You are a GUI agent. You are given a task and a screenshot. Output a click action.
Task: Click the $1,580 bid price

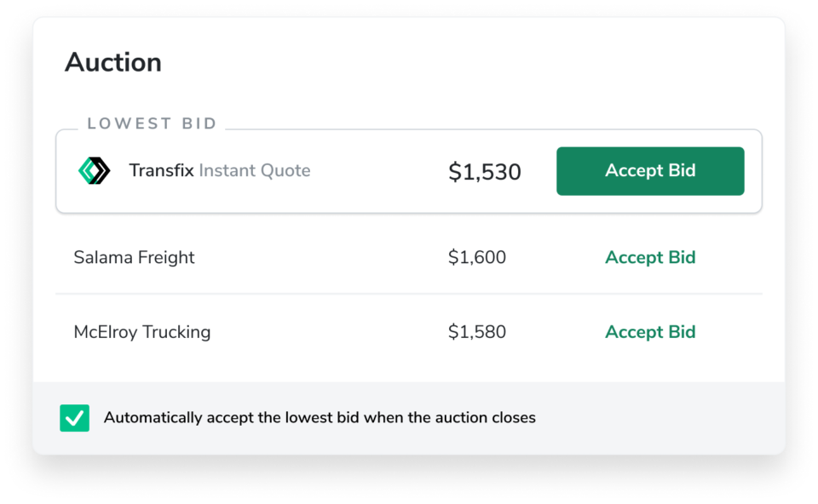tap(476, 332)
